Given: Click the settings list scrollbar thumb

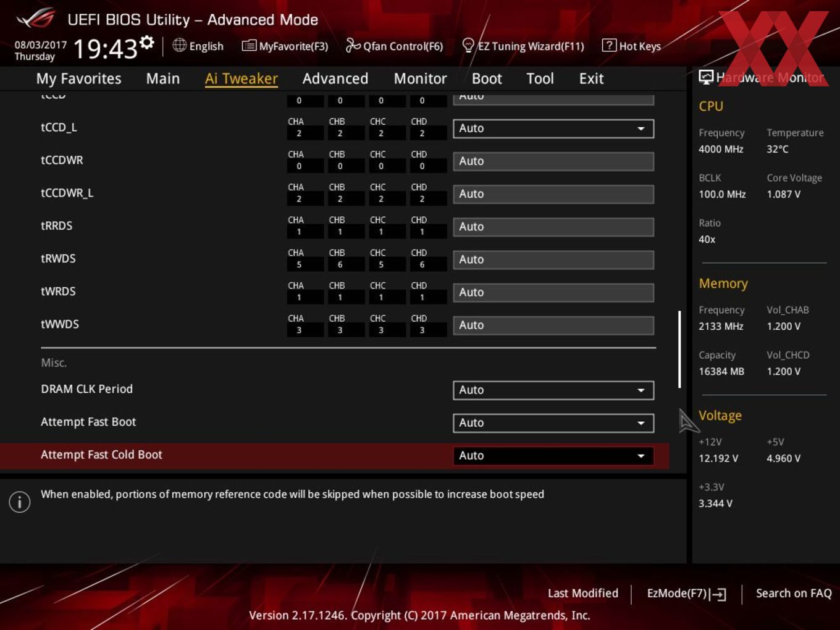Looking at the screenshot, I should pyautogui.click(x=679, y=349).
